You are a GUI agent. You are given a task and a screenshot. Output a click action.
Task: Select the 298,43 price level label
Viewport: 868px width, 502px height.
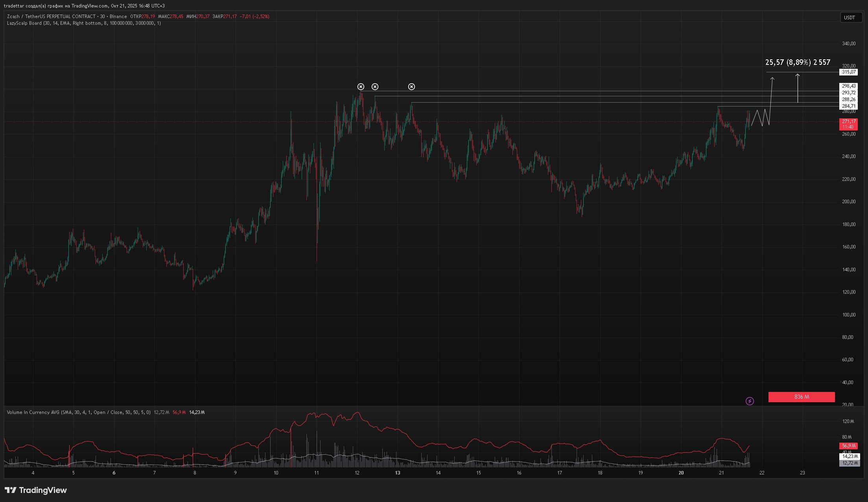click(x=849, y=86)
